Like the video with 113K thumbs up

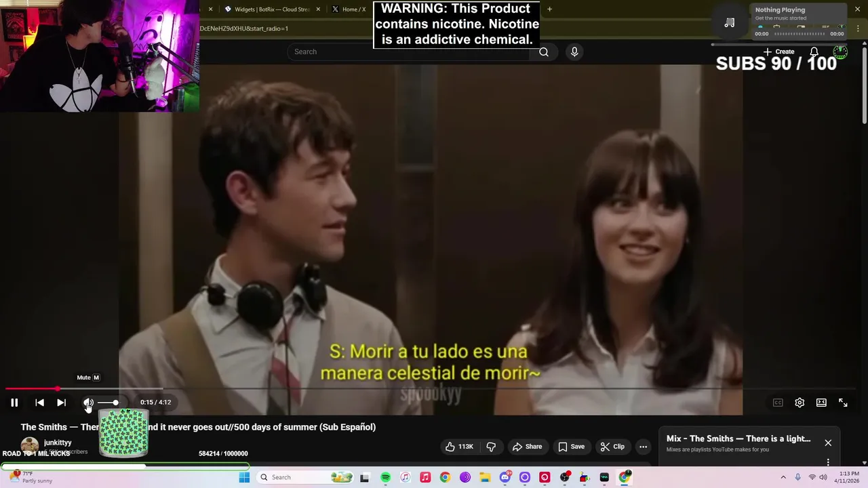(459, 447)
